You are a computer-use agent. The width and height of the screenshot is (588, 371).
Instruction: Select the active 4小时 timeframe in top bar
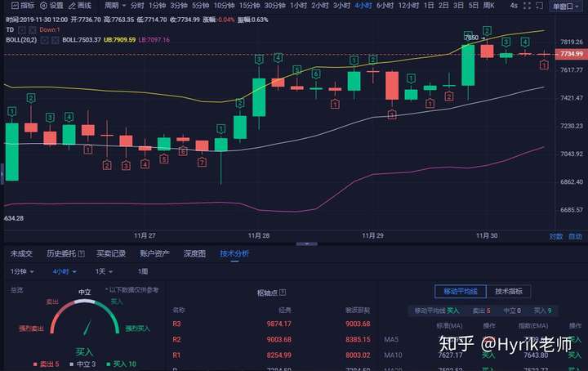(363, 6)
